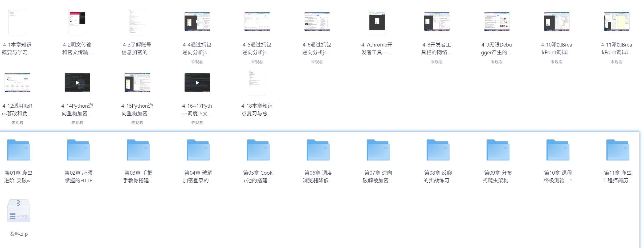
Task: Open the 4-18本章知识点复习与总 document icon
Action: [257, 82]
